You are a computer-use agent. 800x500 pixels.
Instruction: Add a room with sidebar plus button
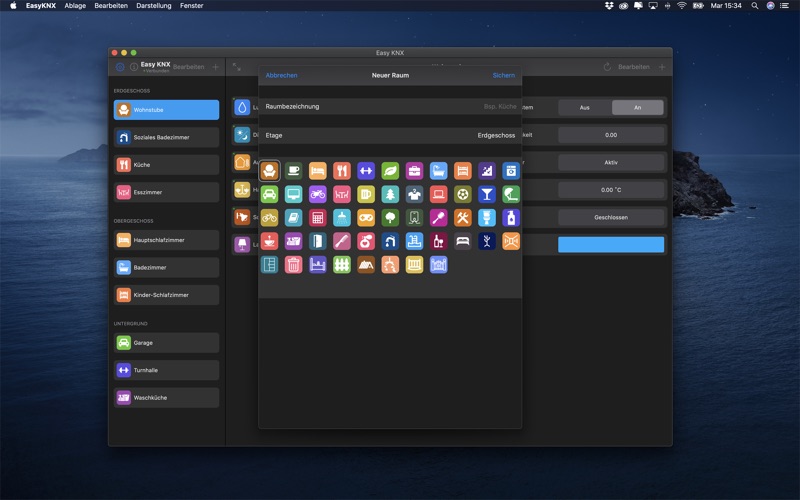[x=216, y=67]
